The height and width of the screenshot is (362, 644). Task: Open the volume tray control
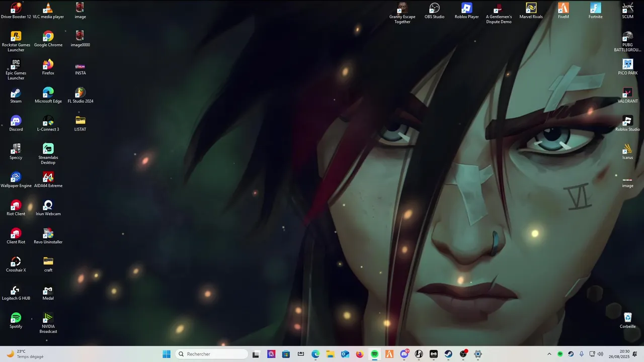[x=600, y=354]
